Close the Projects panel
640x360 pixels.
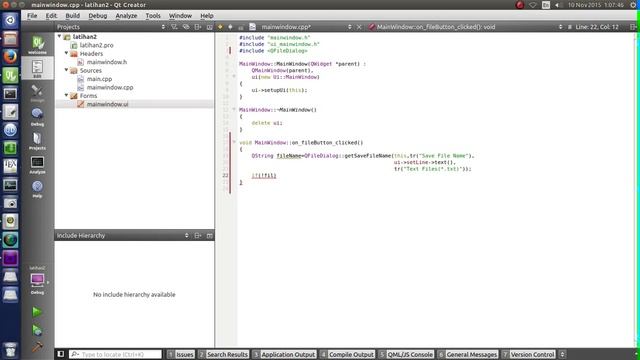[209, 27]
